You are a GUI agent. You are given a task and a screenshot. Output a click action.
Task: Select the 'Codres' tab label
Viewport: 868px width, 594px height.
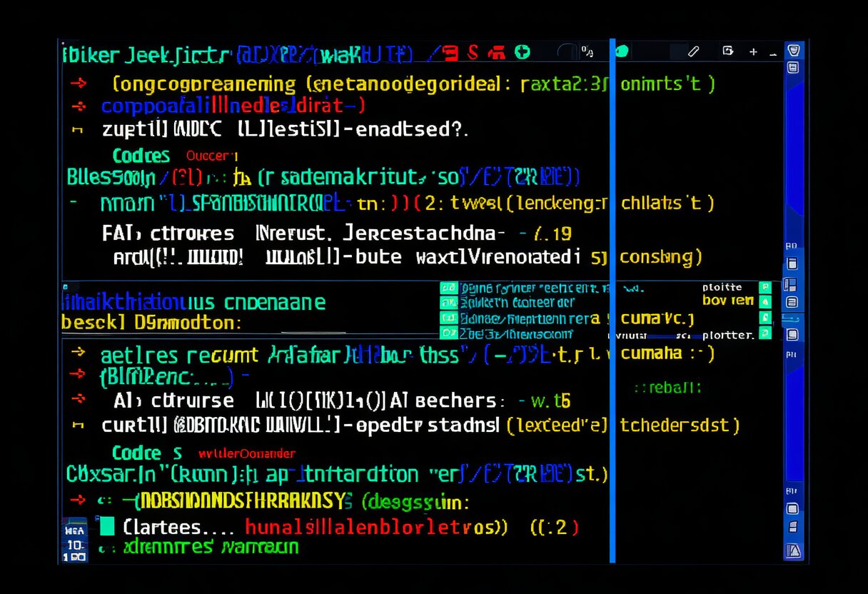point(141,156)
